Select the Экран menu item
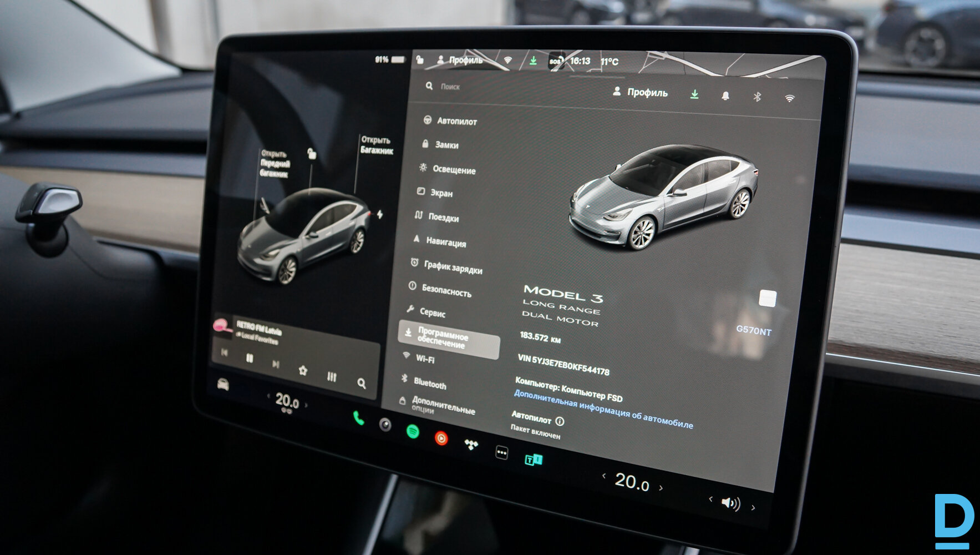Screen dimensions: 980x555 [435, 193]
